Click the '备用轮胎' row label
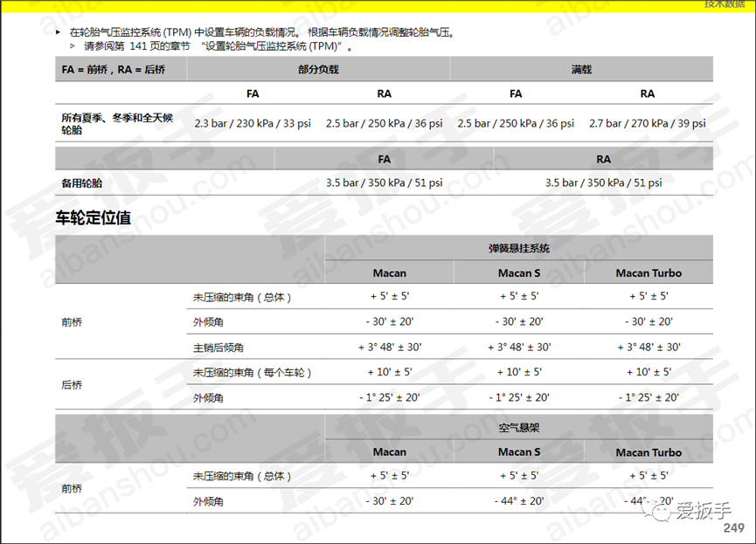 point(82,183)
